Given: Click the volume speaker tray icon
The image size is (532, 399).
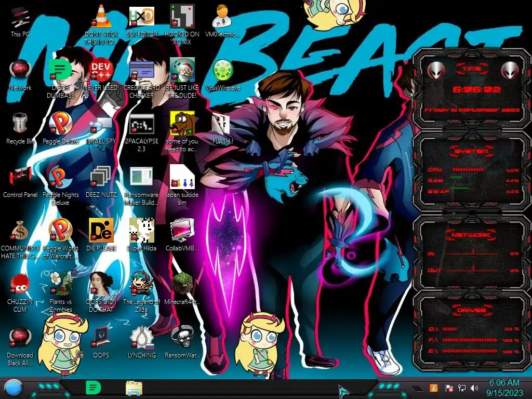Looking at the screenshot, I should (475, 388).
